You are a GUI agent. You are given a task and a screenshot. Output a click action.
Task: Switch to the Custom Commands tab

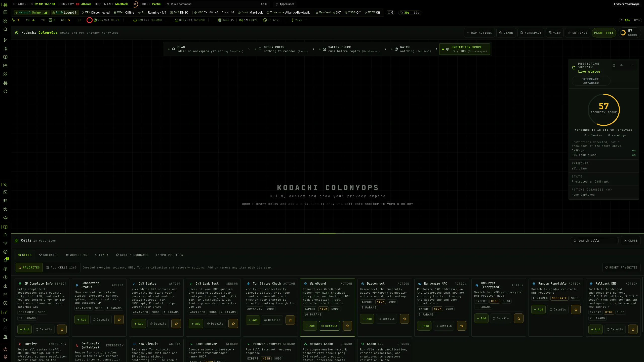click(132, 255)
